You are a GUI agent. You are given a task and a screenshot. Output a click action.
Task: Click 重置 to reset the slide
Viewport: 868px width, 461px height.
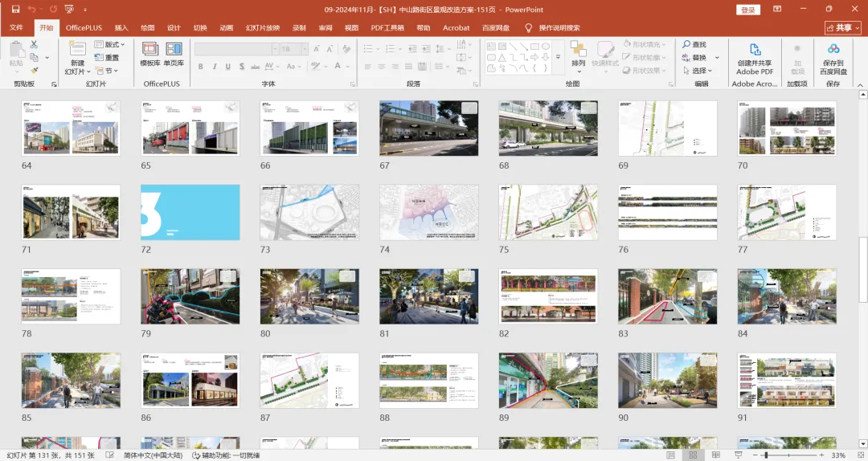(108, 58)
